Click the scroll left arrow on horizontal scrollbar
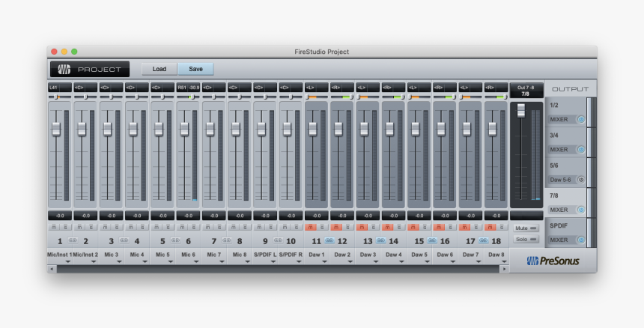Screen dimensions: 644x328 tap(52, 270)
